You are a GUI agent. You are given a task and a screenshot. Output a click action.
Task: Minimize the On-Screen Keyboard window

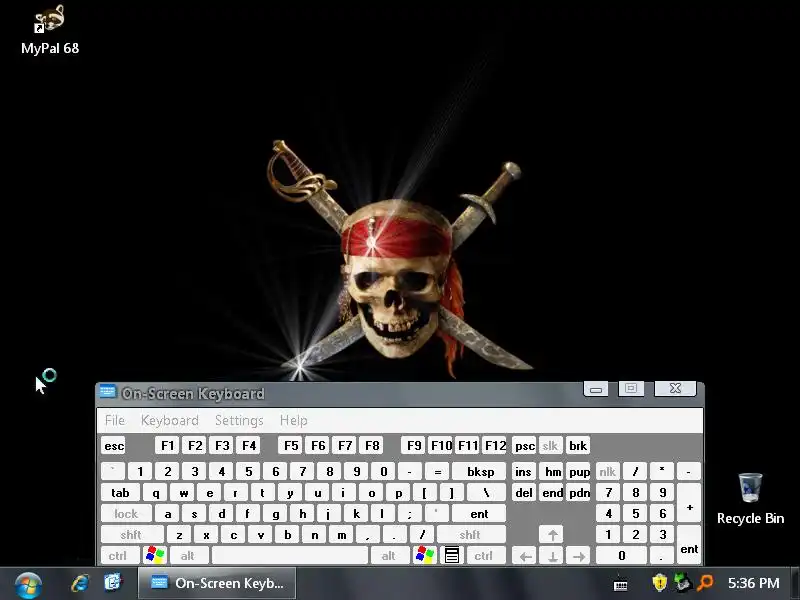595,389
